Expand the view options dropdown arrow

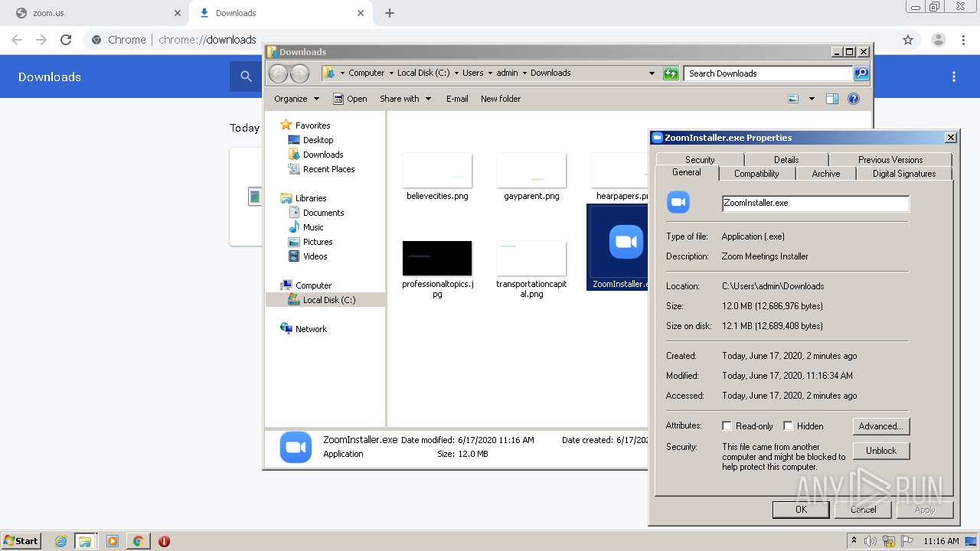pyautogui.click(x=812, y=99)
